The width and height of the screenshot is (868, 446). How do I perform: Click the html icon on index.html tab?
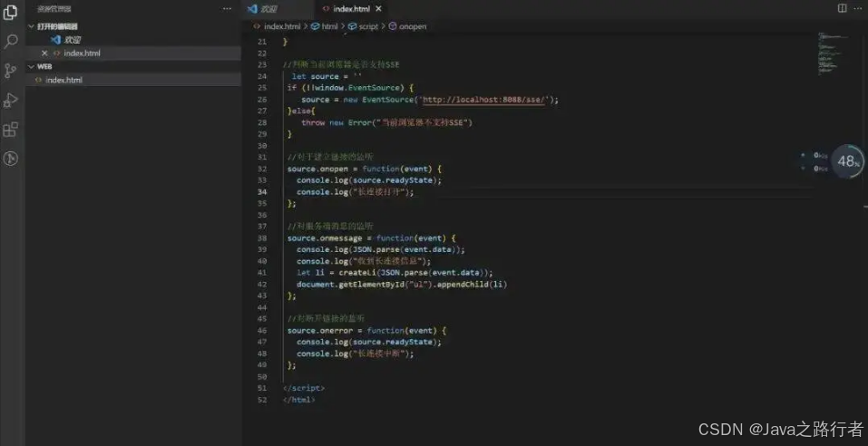click(x=326, y=9)
